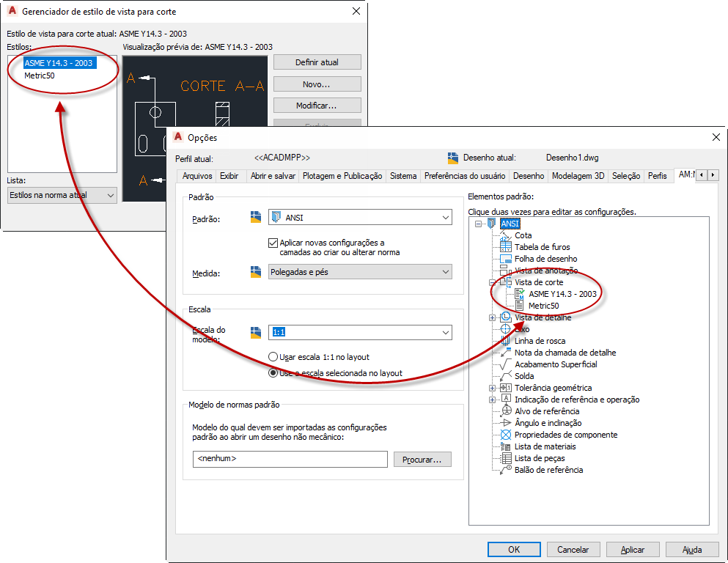Click the Metric50 tree item icon

(x=520, y=306)
